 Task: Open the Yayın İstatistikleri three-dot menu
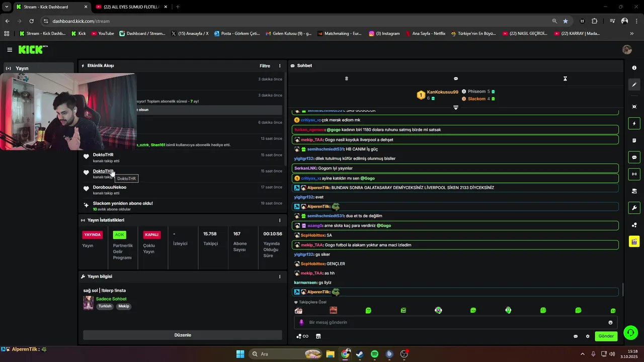(280, 220)
